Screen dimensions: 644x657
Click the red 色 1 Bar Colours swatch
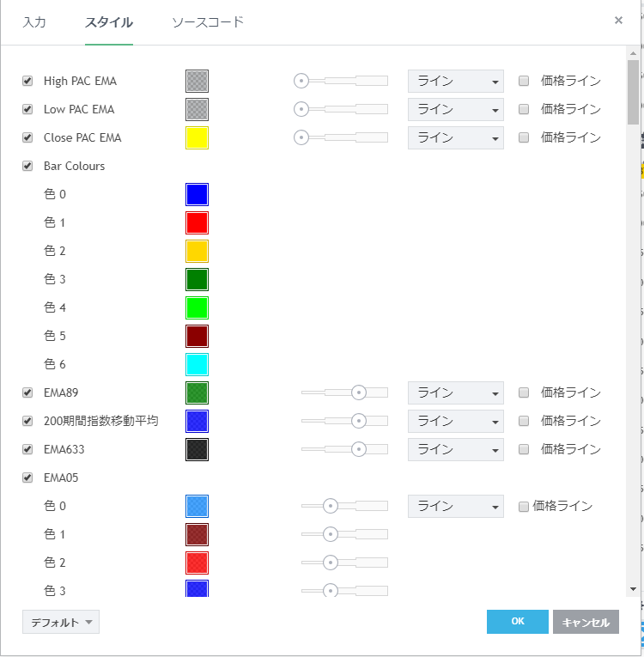(197, 222)
